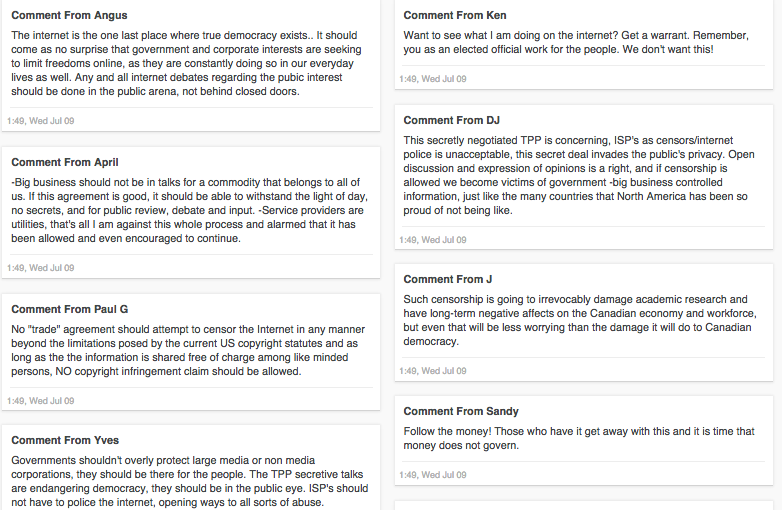Screen dimensions: 782x510
Task: Click timestamp under Sandy's comment
Action: pyautogui.click(x=433, y=475)
